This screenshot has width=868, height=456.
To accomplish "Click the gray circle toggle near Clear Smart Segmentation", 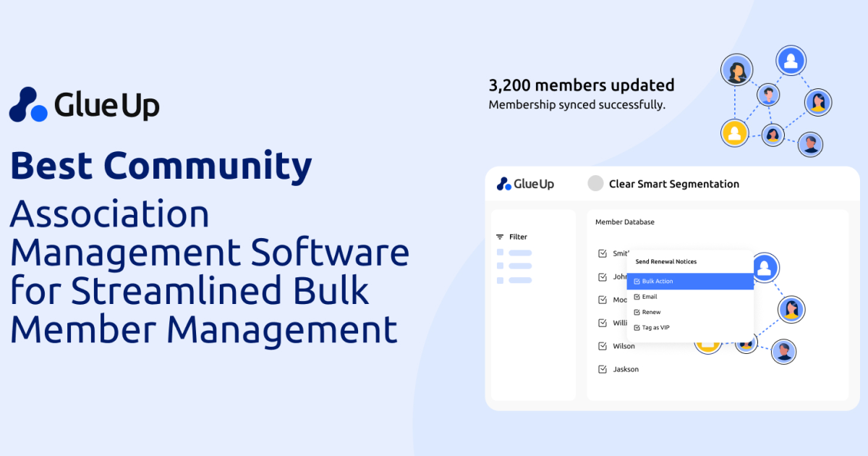I will tap(595, 183).
